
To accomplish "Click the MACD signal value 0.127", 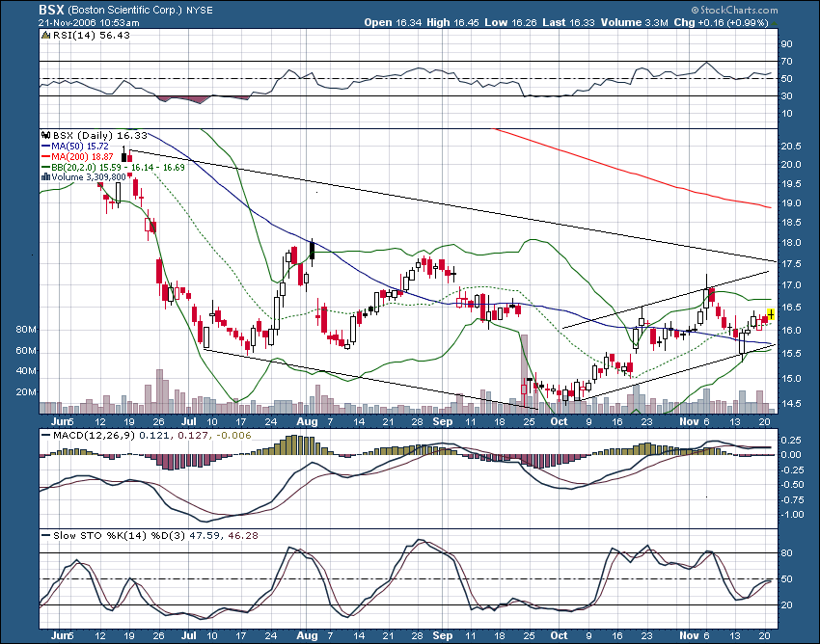I will (192, 435).
